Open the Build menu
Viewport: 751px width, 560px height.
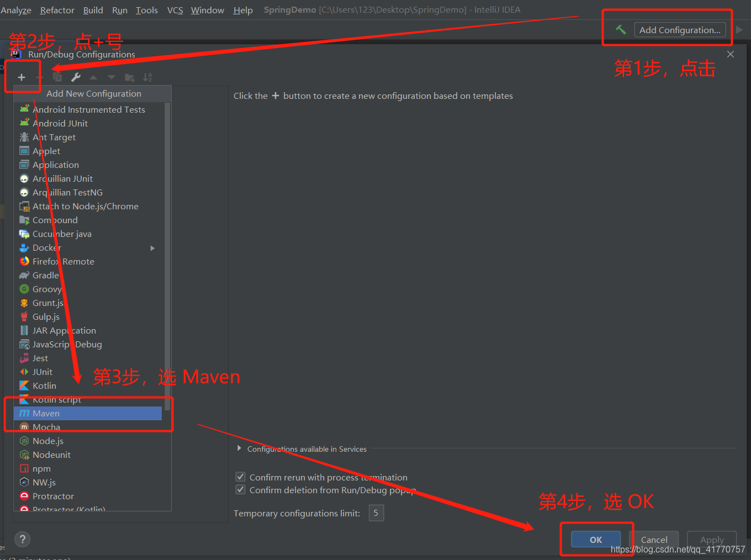93,10
